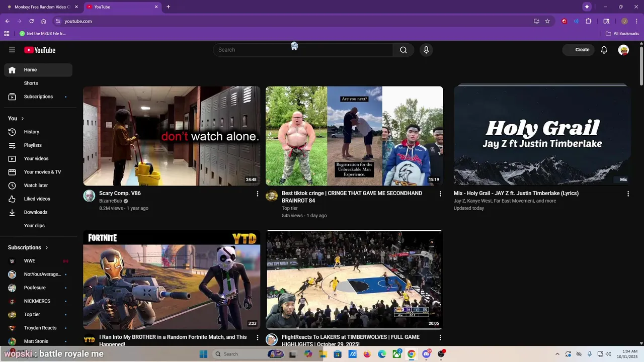644x362 pixels.
Task: Click the browser back arrow
Action: tap(7, 21)
